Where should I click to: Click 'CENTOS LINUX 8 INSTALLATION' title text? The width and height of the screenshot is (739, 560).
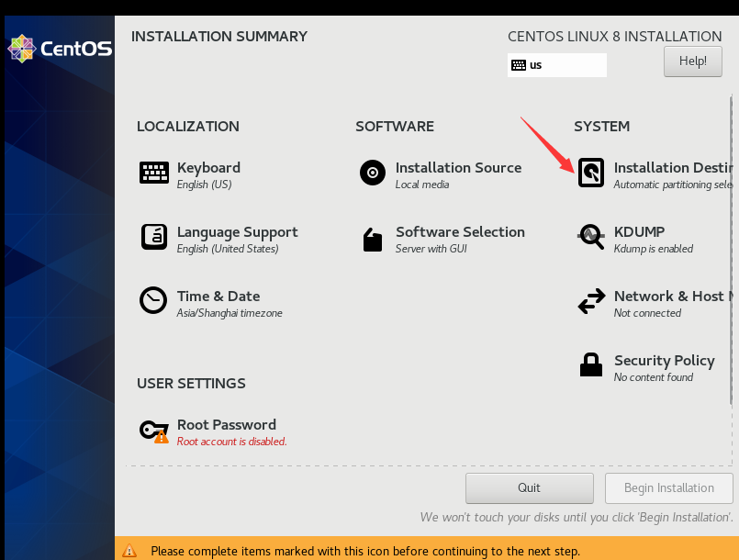coord(614,37)
